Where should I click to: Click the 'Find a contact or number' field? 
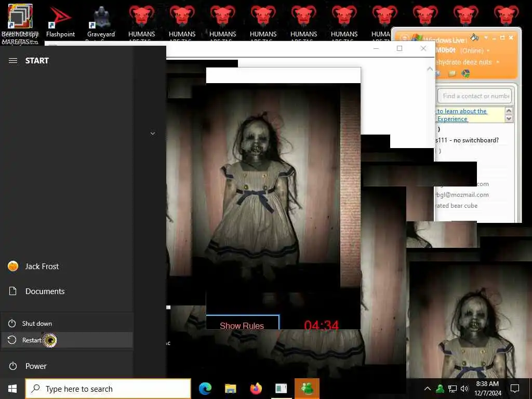(474, 96)
